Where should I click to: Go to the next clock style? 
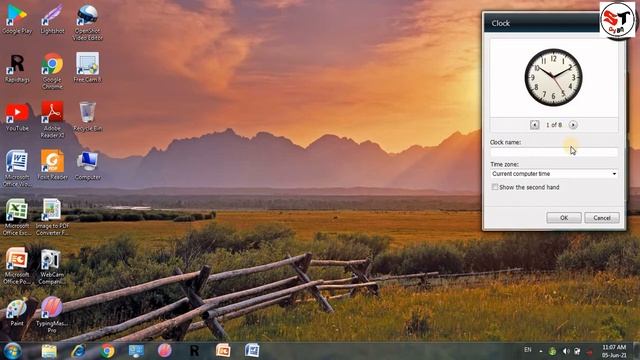coord(573,125)
